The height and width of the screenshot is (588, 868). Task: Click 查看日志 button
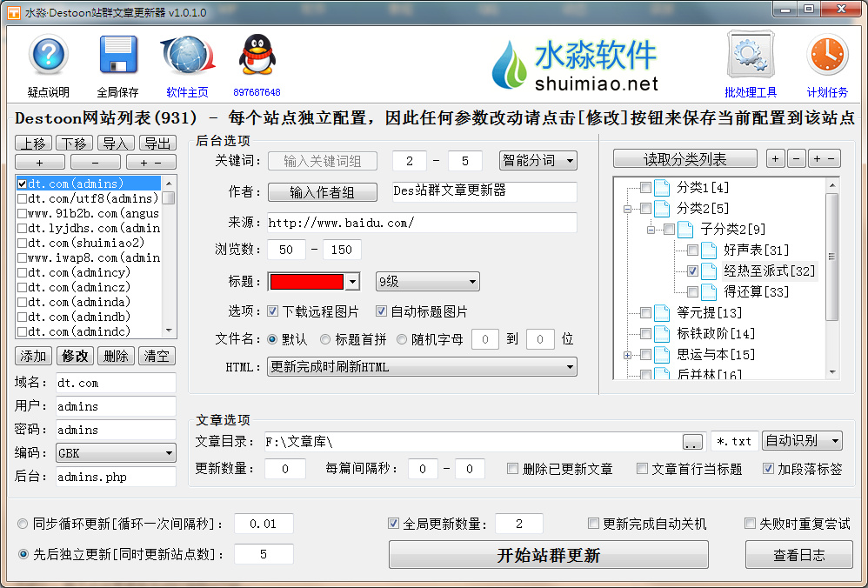[x=798, y=555]
